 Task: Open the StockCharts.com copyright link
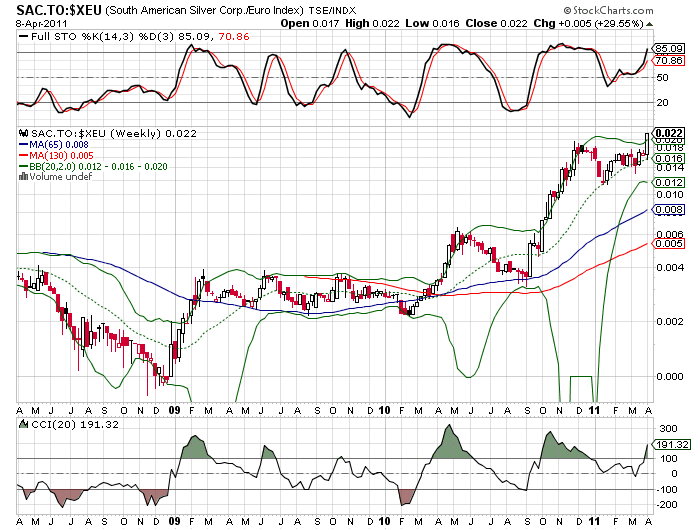coord(608,10)
